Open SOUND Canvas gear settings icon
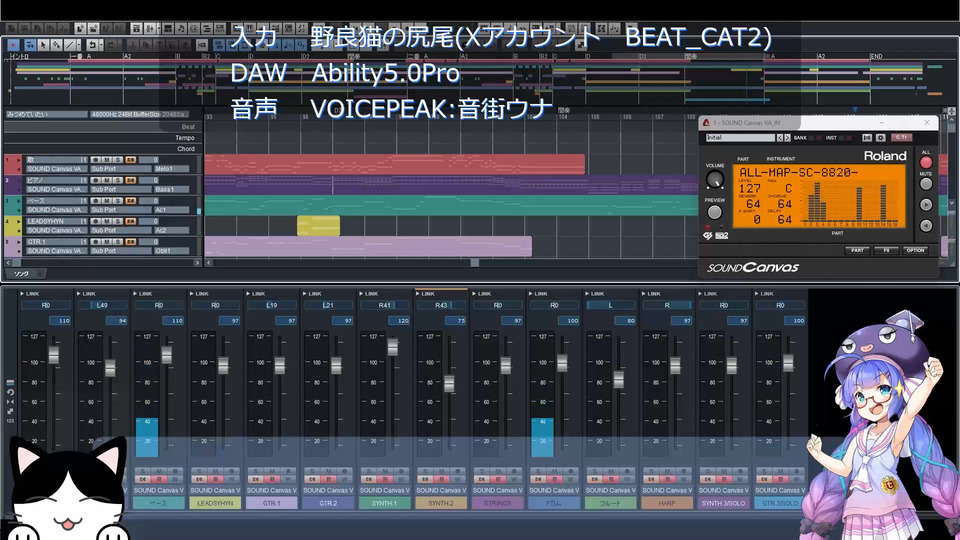Screen dimensions: 960x540 880,138
